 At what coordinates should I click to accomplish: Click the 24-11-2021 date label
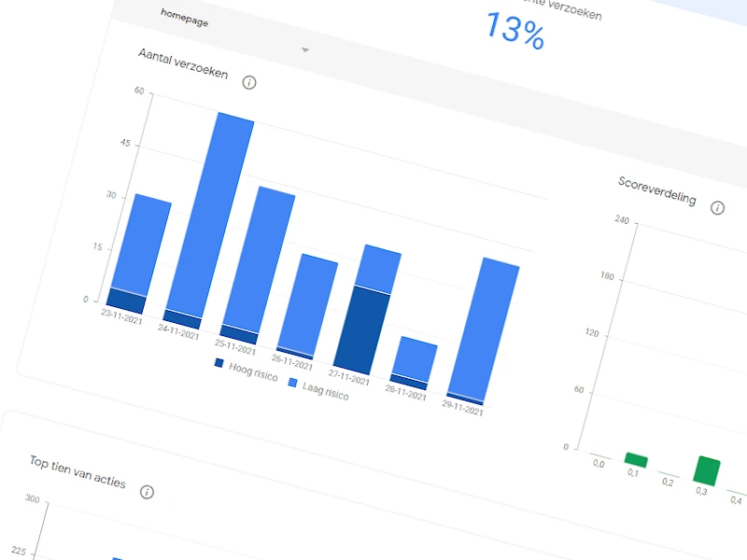click(x=178, y=332)
